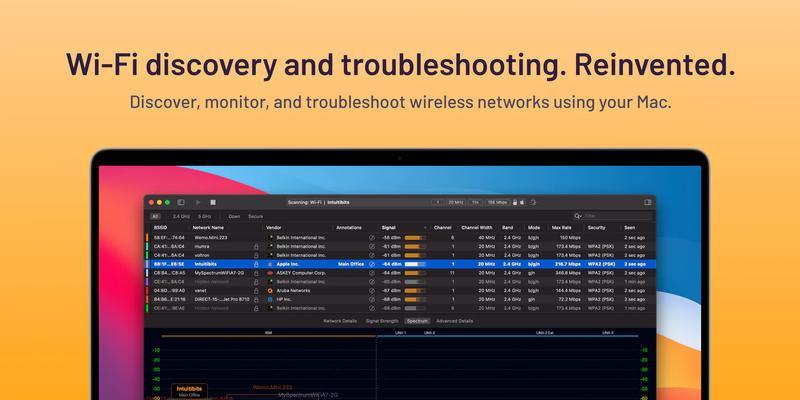Image resolution: width=800 pixels, height=400 pixels.
Task: Click the annotation edit icon on HP Inc. row
Action: pyautogui.click(x=371, y=299)
